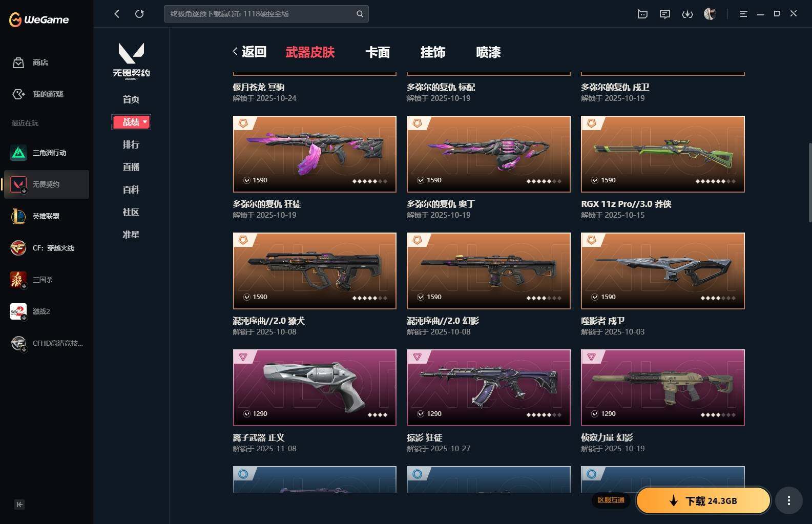
Task: Click the refresh page icon
Action: point(139,14)
